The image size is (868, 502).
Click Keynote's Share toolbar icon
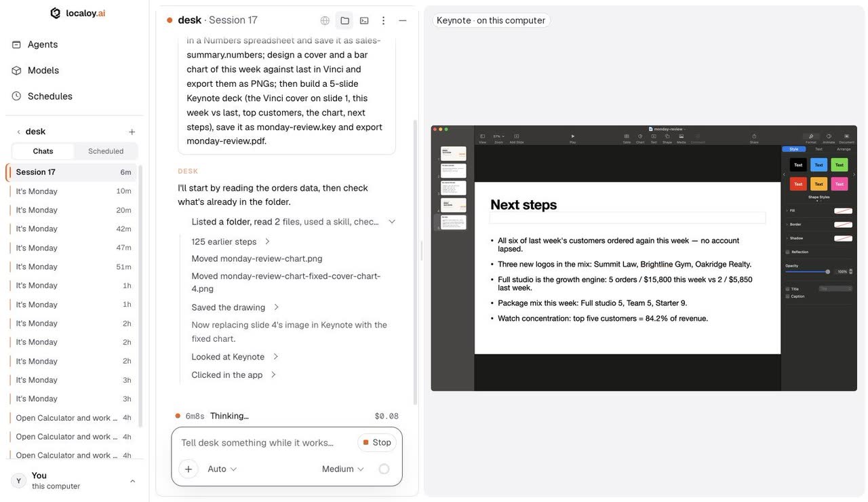click(x=754, y=136)
